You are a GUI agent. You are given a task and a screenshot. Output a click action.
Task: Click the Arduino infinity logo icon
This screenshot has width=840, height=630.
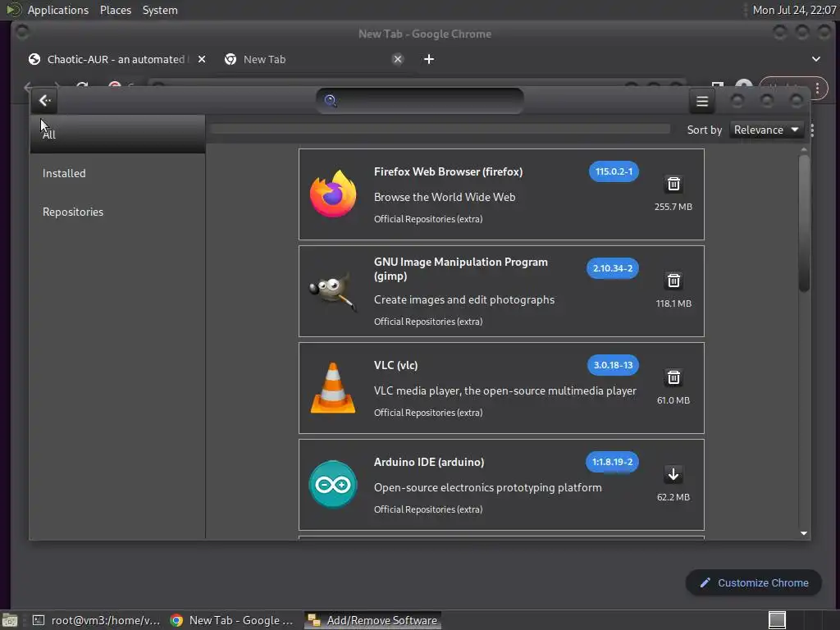click(x=333, y=485)
